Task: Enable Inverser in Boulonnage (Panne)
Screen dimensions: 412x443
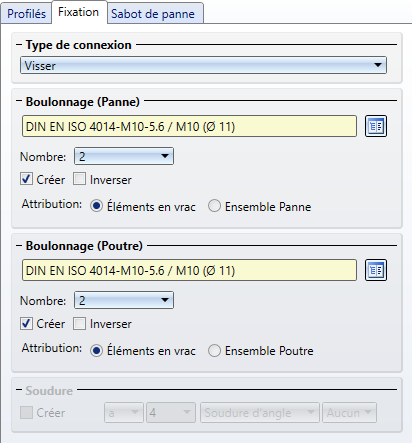Action: coord(79,179)
